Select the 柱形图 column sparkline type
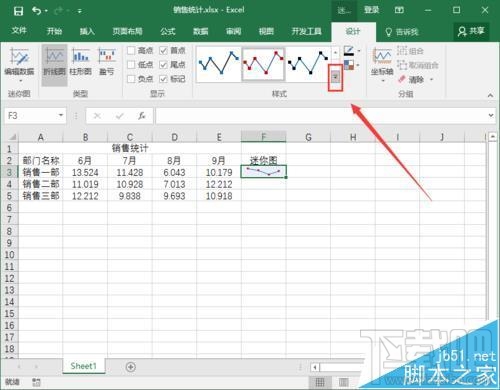The image size is (500, 390). (80, 61)
